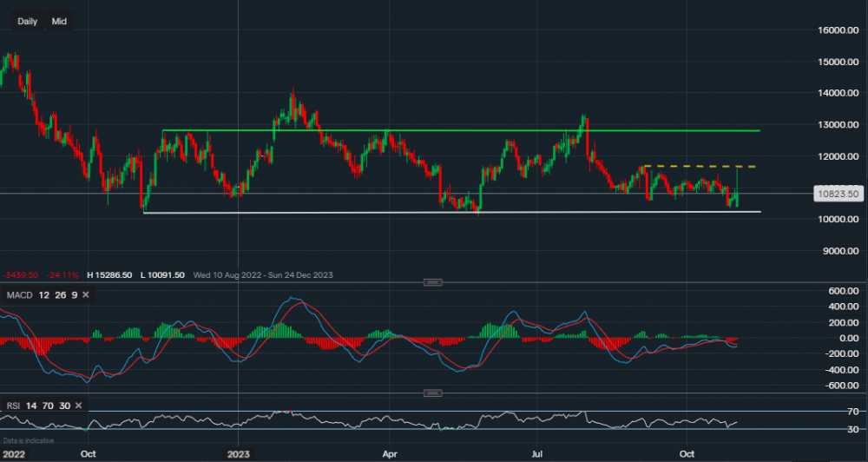This screenshot has height=462, width=868.
Task: Remove the RSI indicator with its X
Action: click(78, 406)
